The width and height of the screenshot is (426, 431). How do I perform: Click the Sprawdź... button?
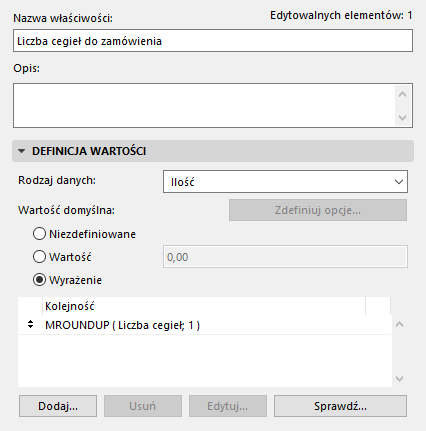click(340, 406)
